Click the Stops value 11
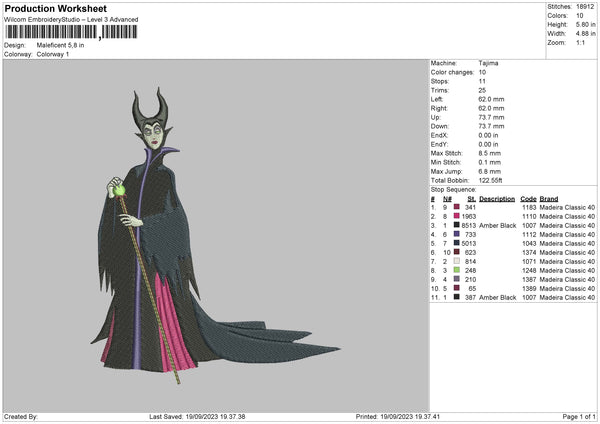This screenshot has height=424, width=600. [x=482, y=81]
